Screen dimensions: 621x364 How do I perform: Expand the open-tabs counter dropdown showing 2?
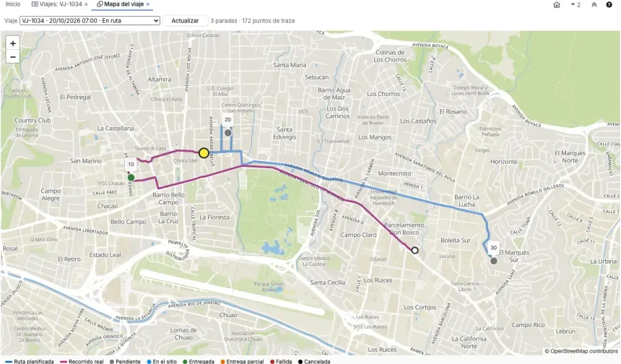pyautogui.click(x=576, y=5)
